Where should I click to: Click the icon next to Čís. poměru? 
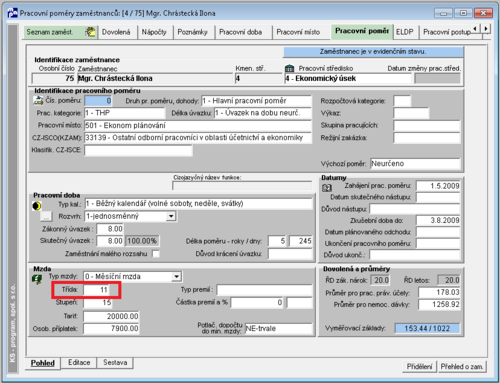[38, 100]
